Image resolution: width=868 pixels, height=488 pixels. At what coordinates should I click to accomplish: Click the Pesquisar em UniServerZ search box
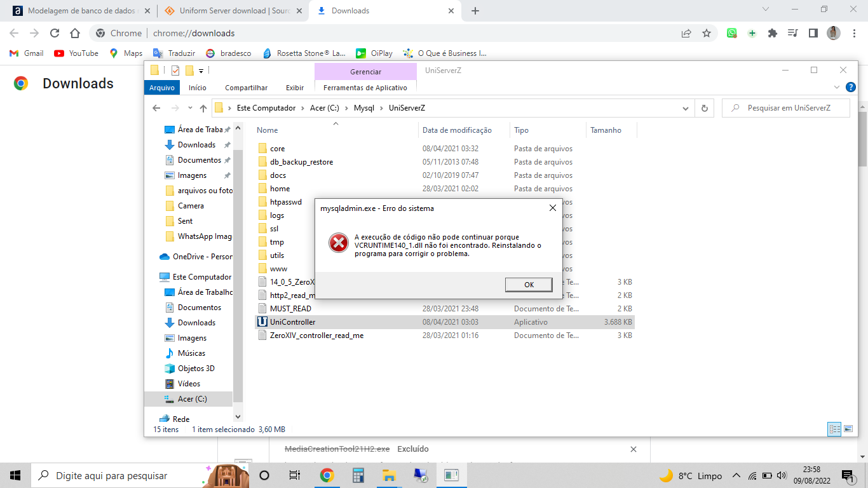coord(786,108)
